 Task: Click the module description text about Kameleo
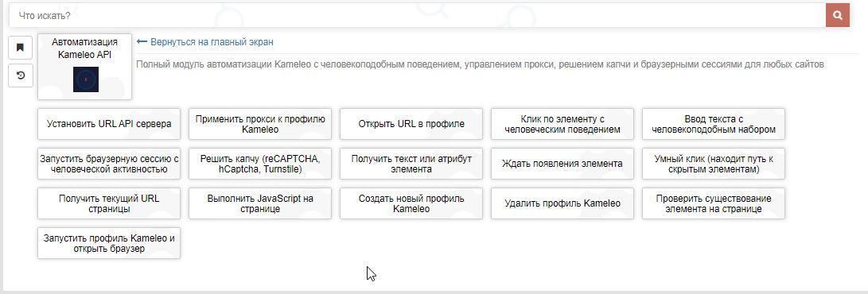pos(480,64)
